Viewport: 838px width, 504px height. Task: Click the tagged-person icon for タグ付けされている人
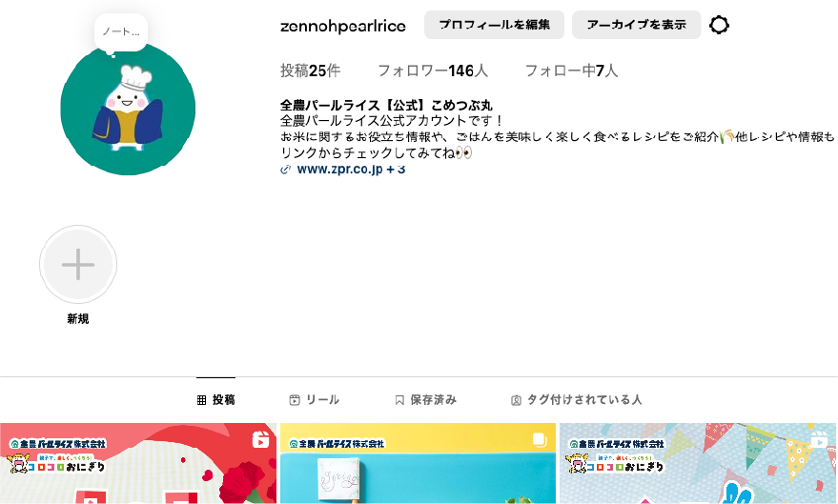[516, 400]
